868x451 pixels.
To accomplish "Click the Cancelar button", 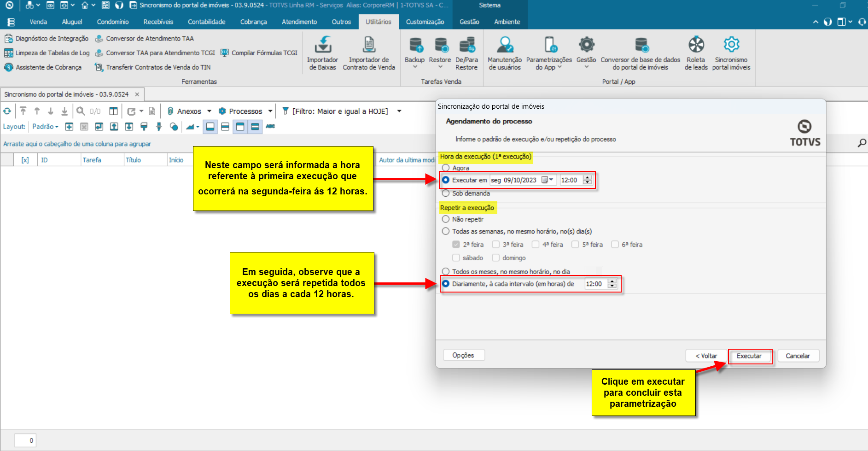I will pos(798,356).
